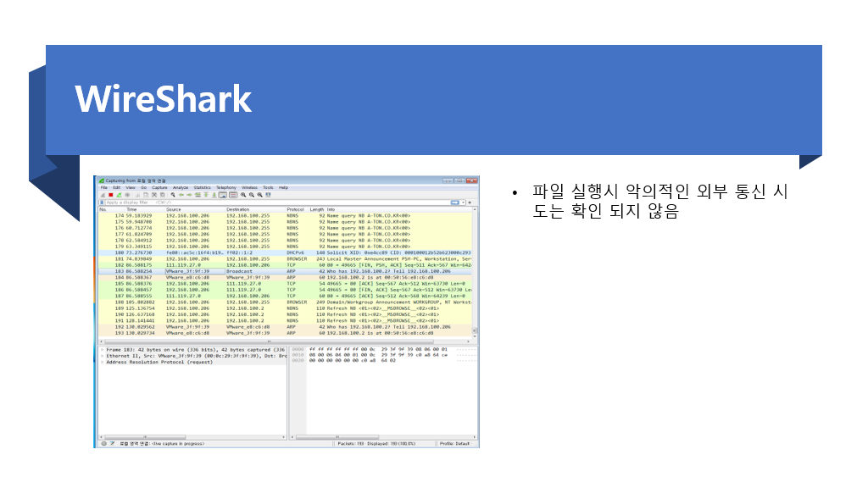Click the add filter expression plus button

pyautogui.click(x=470, y=202)
